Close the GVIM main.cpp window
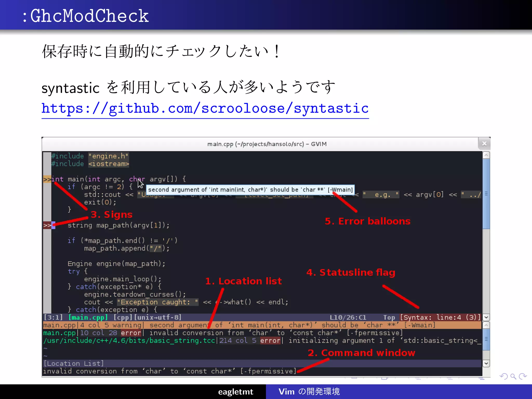 coord(484,144)
